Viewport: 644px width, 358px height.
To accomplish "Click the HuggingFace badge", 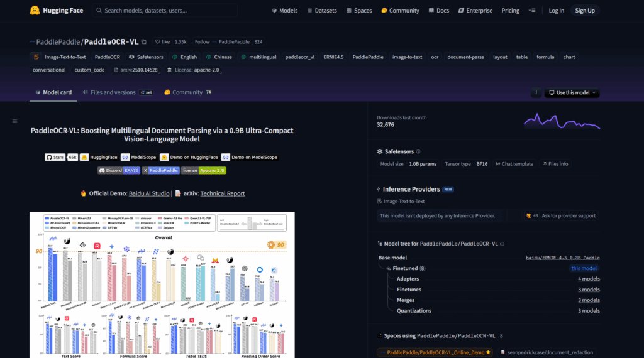I will [99, 158].
